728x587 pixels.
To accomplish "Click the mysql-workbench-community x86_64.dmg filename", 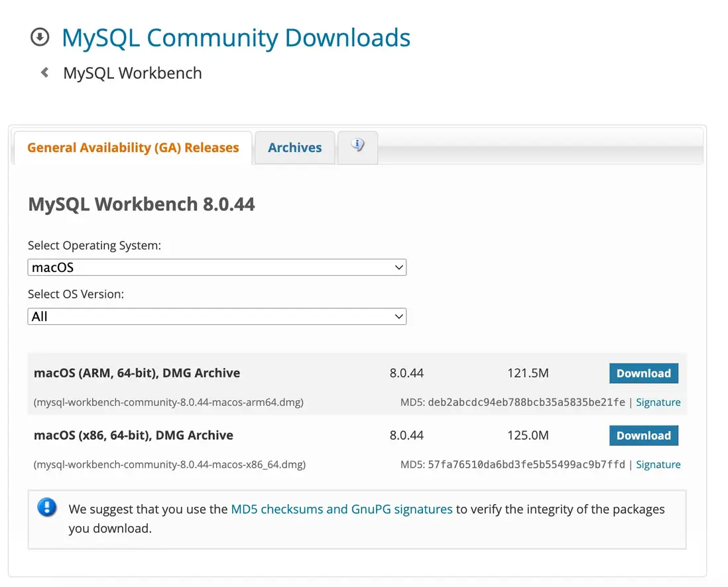I will [170, 465].
